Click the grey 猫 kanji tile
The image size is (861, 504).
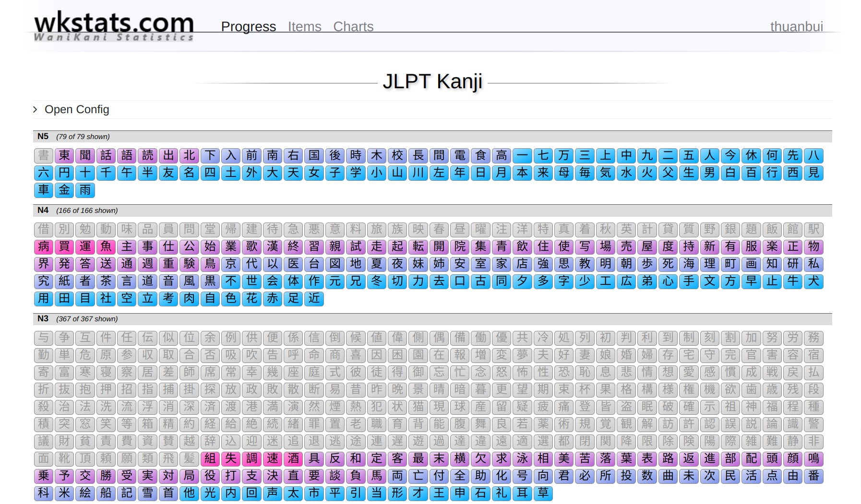tap(418, 407)
